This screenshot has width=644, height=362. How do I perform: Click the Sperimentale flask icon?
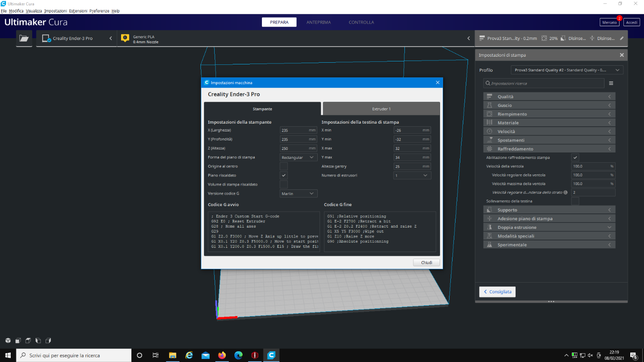point(489,245)
